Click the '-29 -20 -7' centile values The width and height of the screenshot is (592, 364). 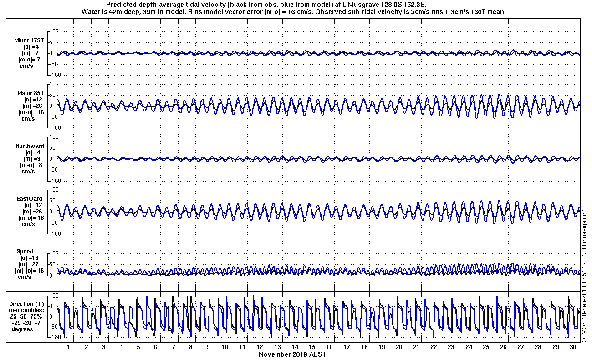(26, 323)
